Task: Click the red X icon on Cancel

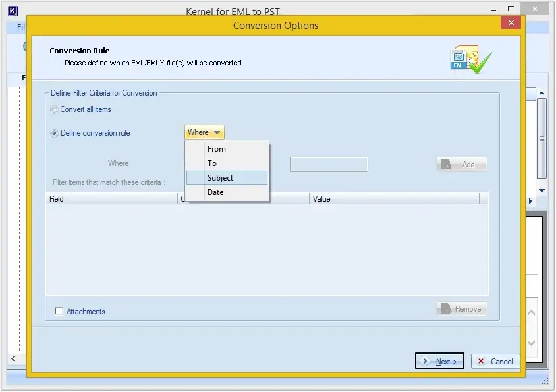Action: [481, 361]
